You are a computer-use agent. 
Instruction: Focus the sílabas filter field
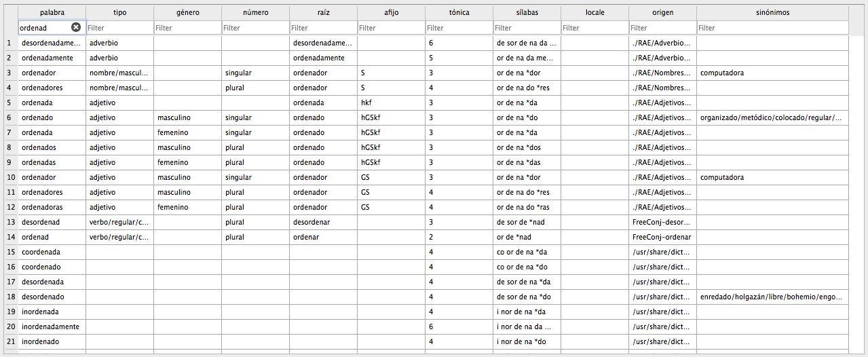point(527,28)
